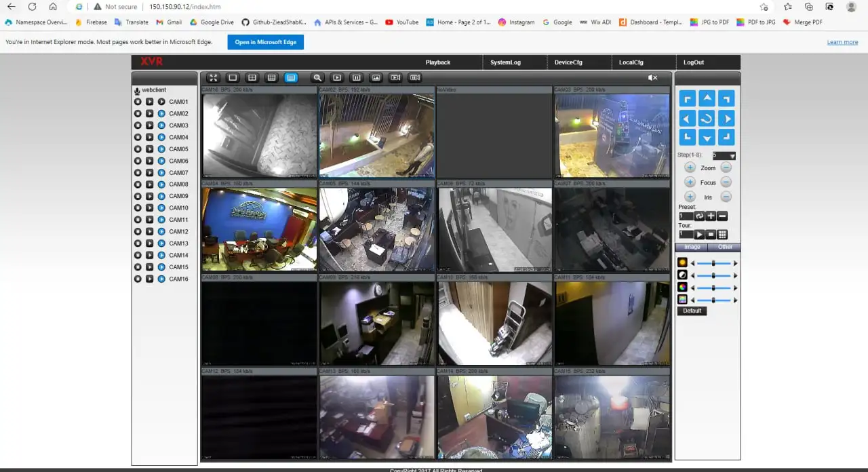Switch to the Other settings tab
Screen dimensions: 868x472
724,247
